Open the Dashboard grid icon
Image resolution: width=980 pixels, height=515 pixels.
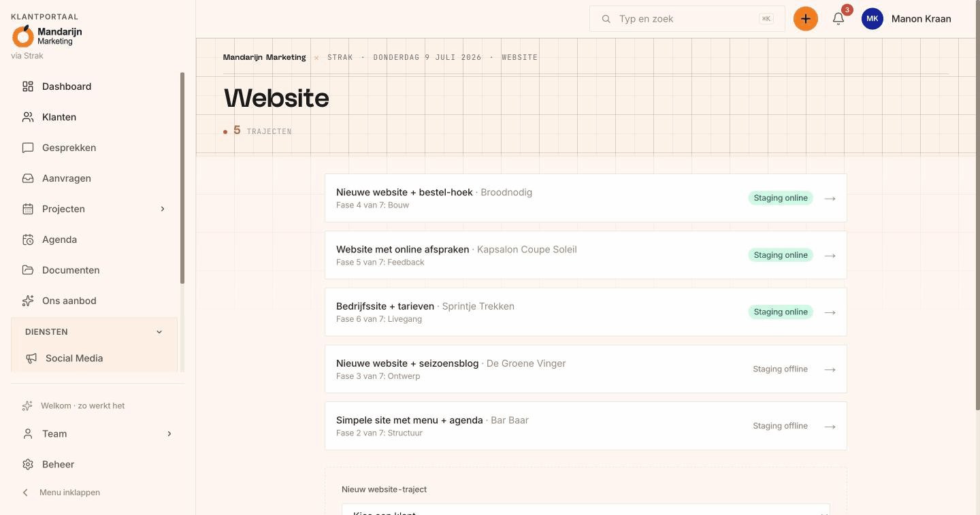(x=28, y=86)
